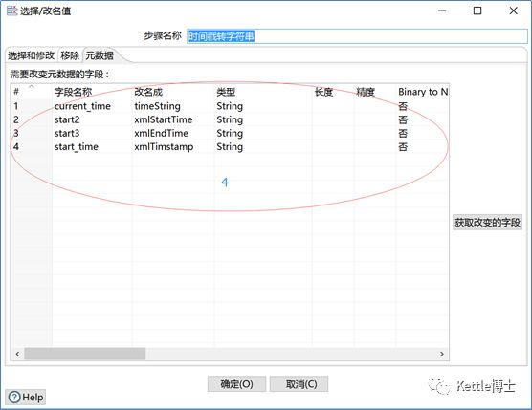532x410 pixels.
Task: Click the 步骤名称 step name input field
Action: click(x=357, y=36)
